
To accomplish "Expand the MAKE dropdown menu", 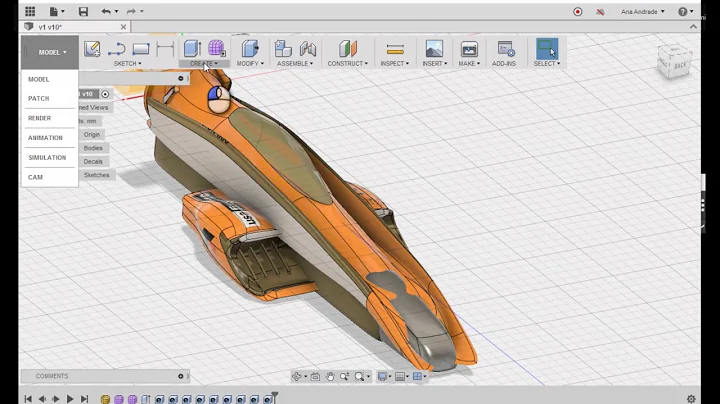I will [469, 63].
